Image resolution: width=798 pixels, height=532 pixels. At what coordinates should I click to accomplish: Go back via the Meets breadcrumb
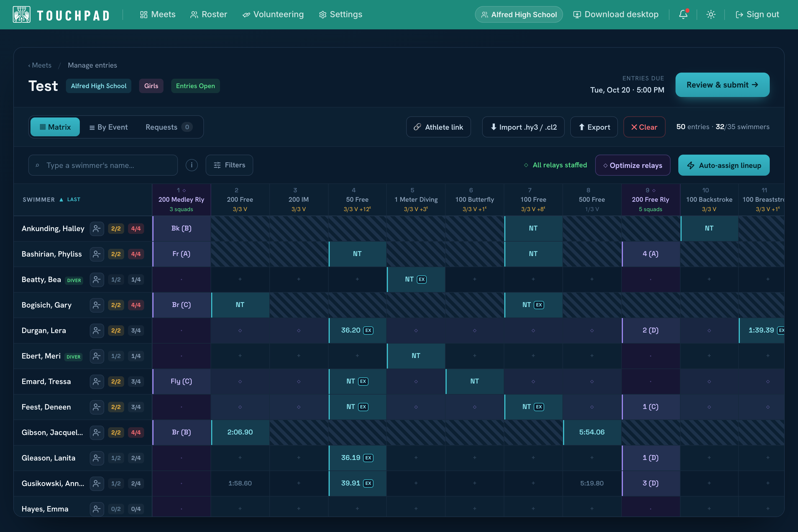[40, 65]
